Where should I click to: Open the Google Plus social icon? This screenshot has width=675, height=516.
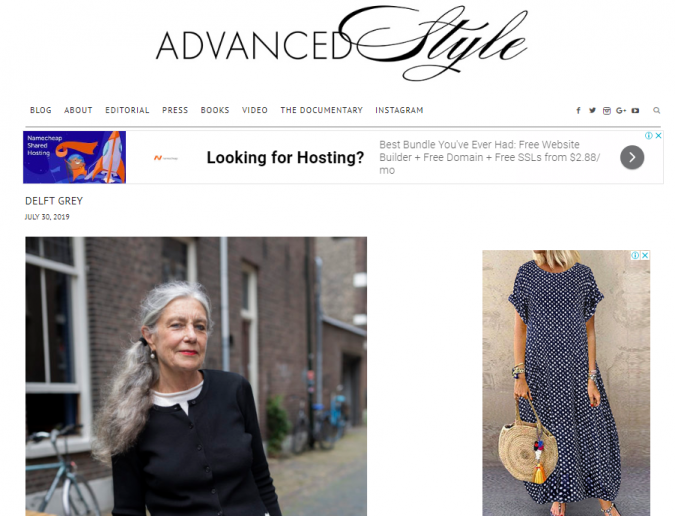pos(621,111)
